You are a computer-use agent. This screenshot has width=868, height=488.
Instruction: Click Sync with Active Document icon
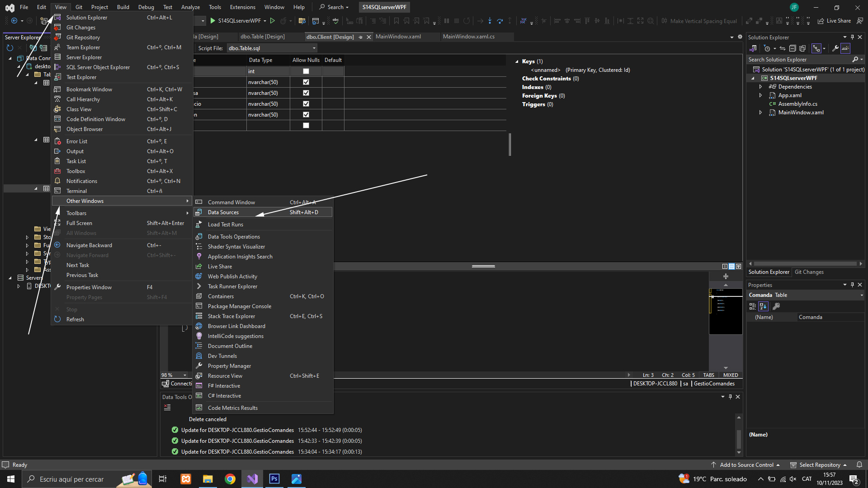click(783, 48)
